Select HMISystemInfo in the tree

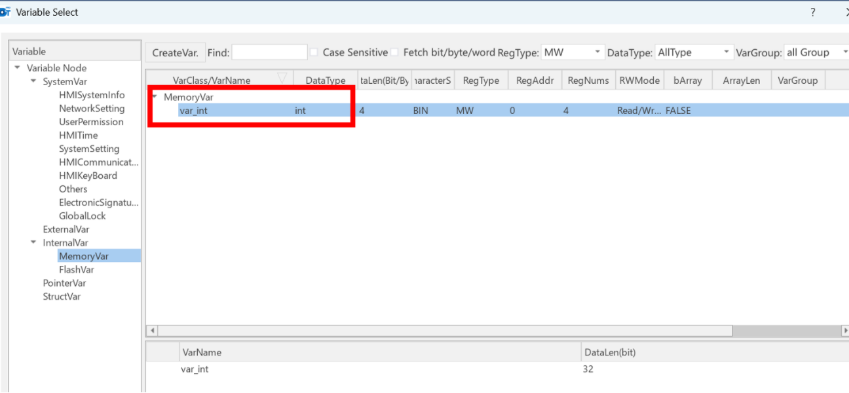pos(92,95)
